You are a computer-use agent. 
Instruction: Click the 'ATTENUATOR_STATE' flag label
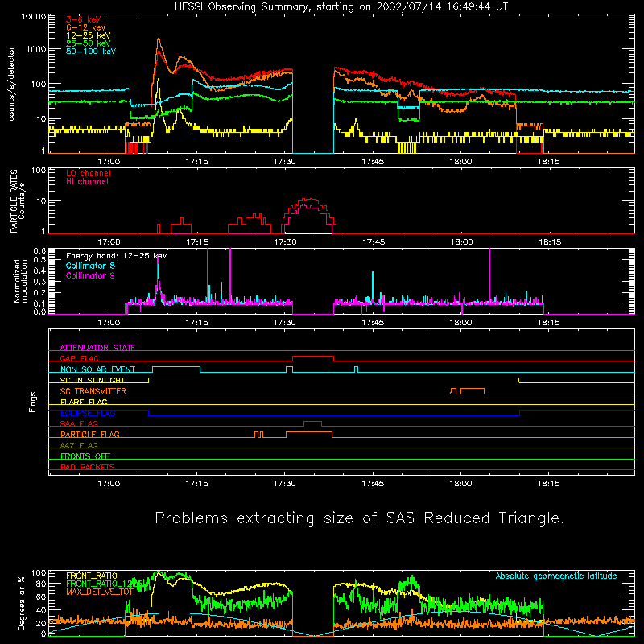[97, 348]
